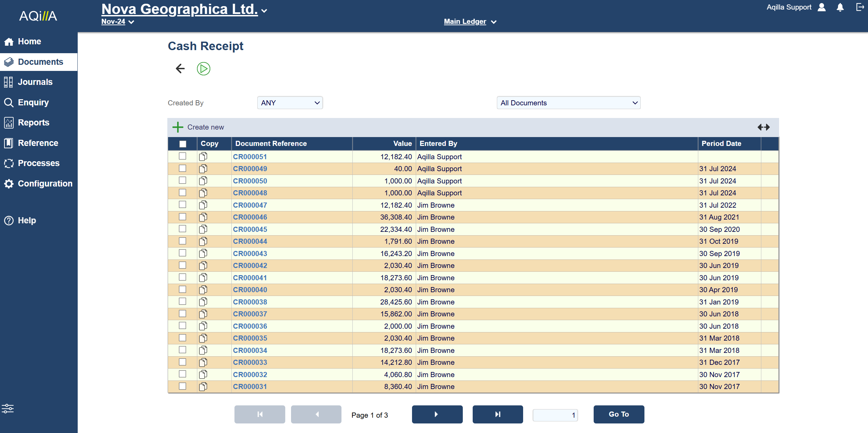868x433 pixels.
Task: Open the notifications bell
Action: pyautogui.click(x=840, y=7)
